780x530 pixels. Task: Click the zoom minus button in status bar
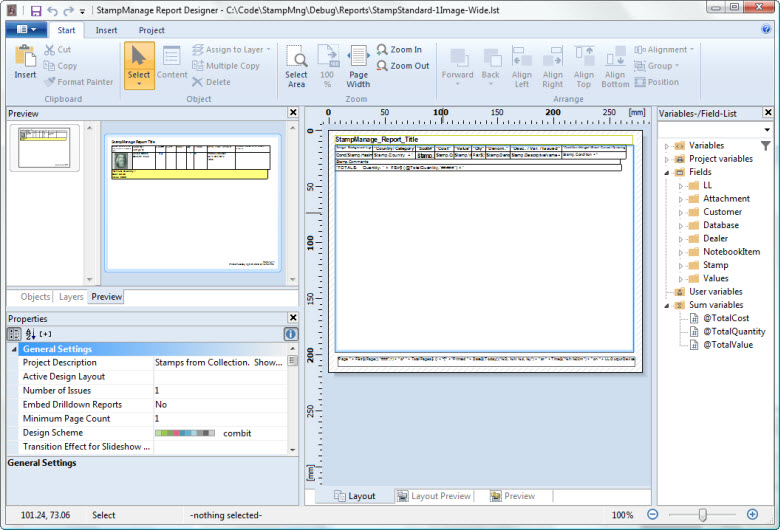point(653,515)
